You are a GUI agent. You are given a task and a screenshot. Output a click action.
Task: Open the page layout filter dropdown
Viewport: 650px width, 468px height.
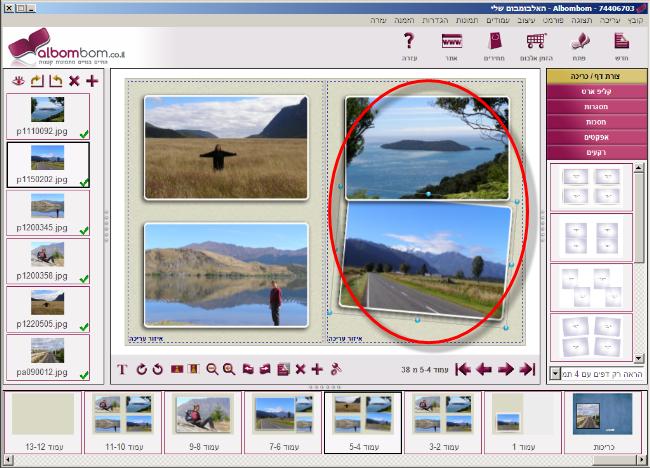pos(555,373)
